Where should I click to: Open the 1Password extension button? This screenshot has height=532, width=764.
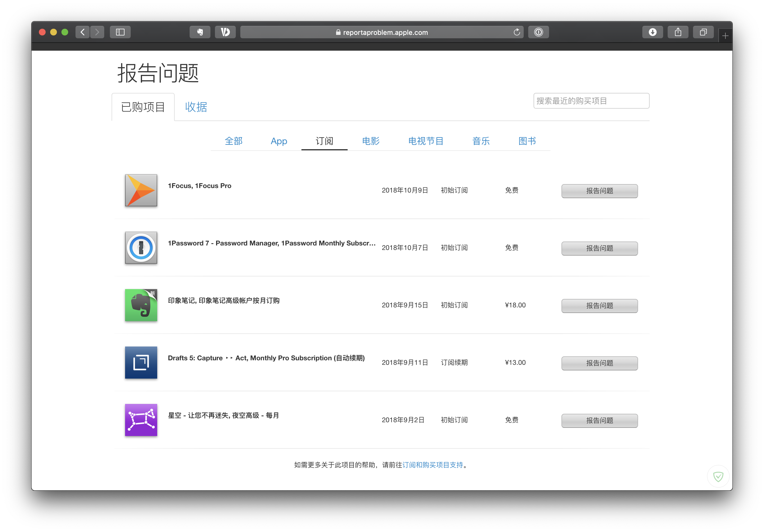coord(538,32)
